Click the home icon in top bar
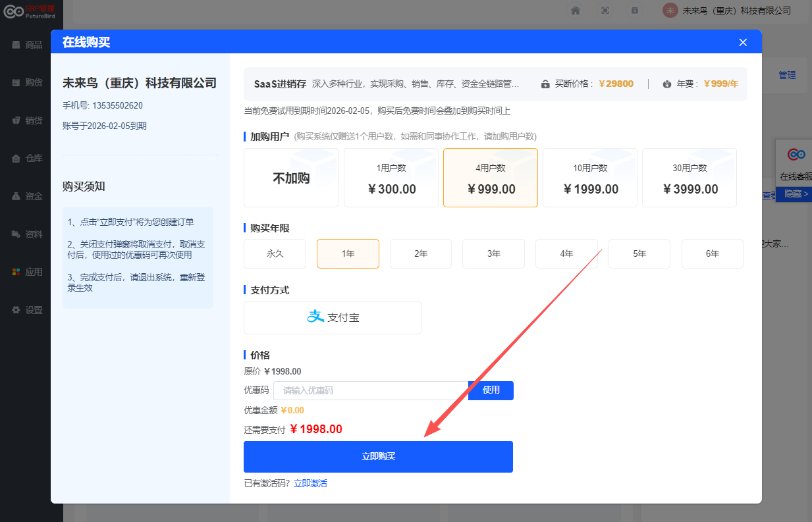This screenshot has width=812, height=522. tap(576, 11)
